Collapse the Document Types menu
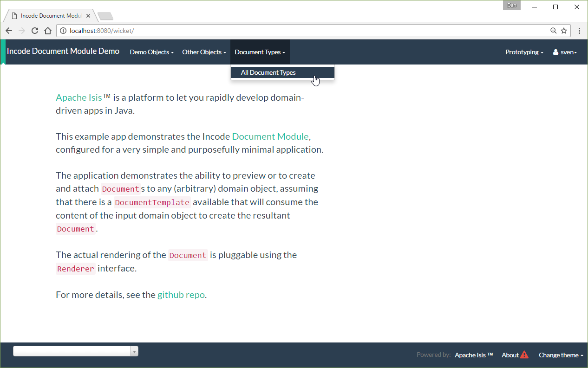This screenshot has width=588, height=368. click(x=260, y=52)
